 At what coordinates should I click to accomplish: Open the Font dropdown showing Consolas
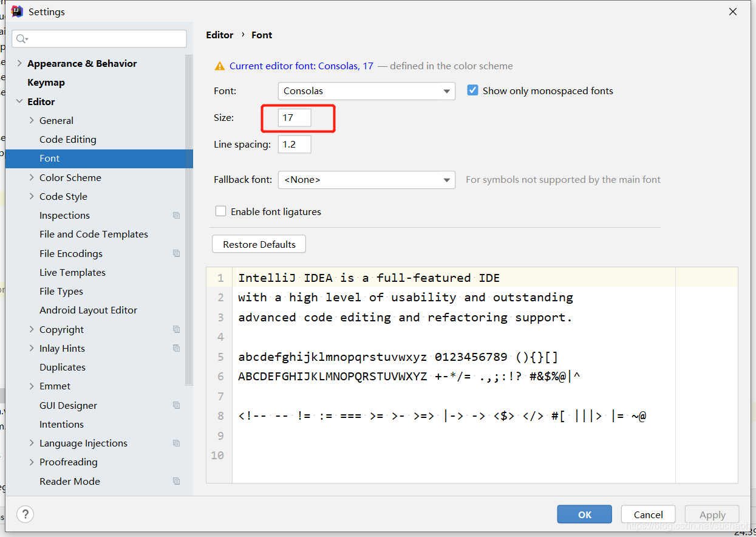click(x=366, y=91)
